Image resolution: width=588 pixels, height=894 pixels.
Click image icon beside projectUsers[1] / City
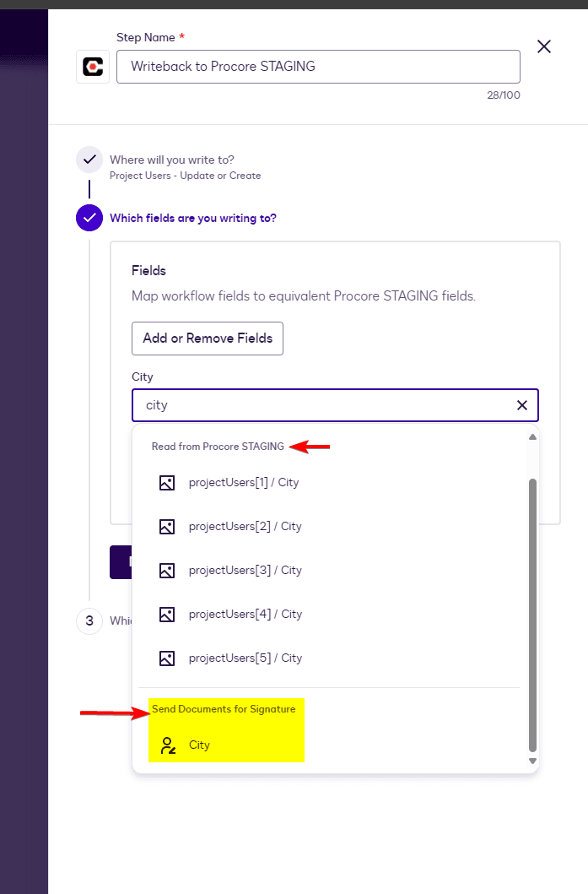coord(167,483)
